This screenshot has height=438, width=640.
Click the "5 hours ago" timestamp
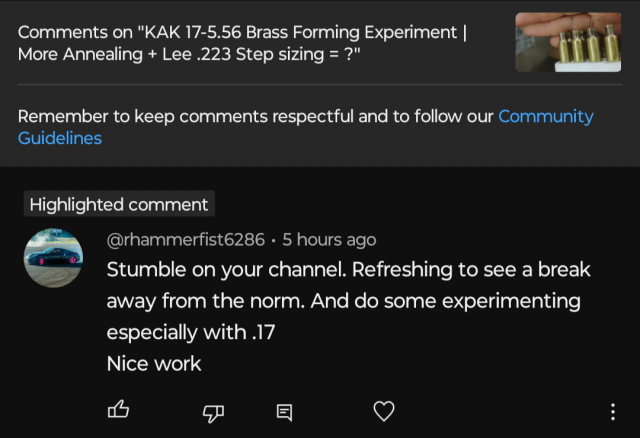click(x=330, y=239)
